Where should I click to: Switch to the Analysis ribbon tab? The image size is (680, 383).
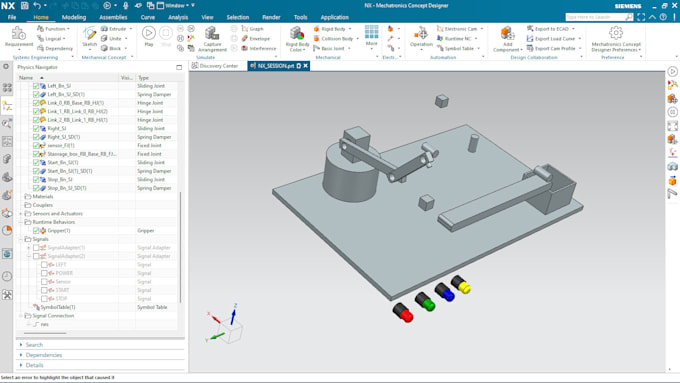[178, 17]
